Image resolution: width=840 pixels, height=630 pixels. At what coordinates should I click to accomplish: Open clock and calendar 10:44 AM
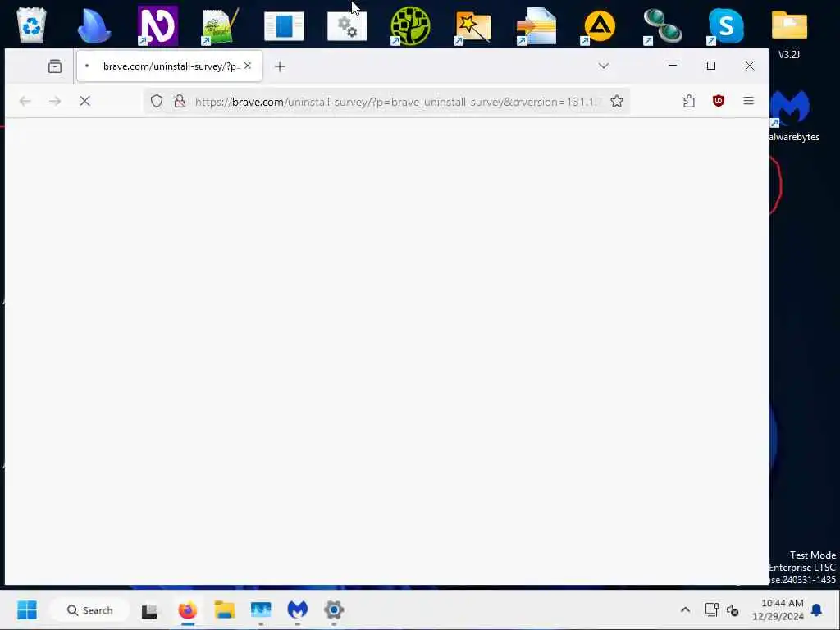click(778, 609)
